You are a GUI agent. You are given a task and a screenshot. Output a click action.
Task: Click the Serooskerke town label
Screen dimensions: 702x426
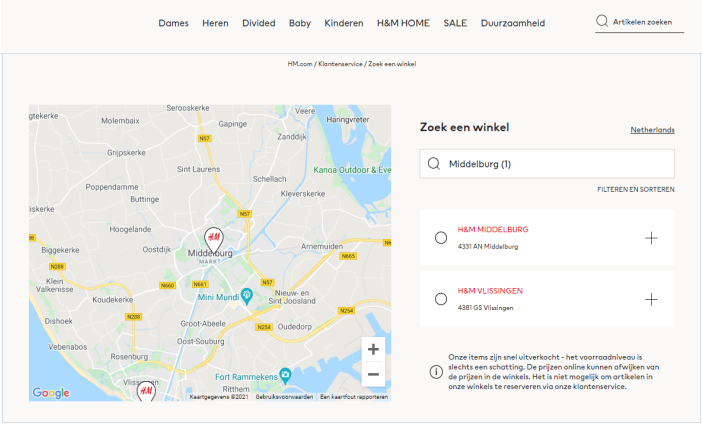coord(188,108)
